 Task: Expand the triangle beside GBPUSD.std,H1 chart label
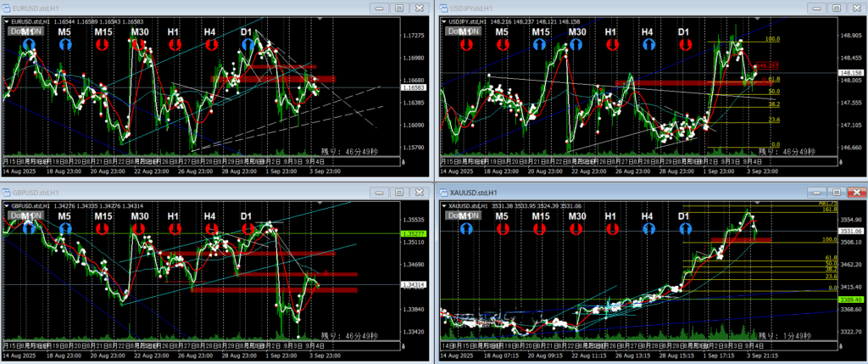(7, 206)
